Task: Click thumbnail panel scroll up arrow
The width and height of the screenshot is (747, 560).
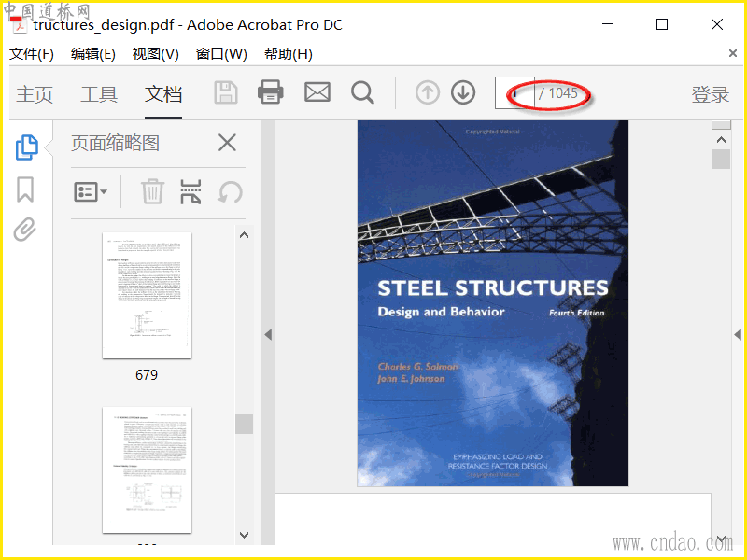Action: tap(244, 235)
